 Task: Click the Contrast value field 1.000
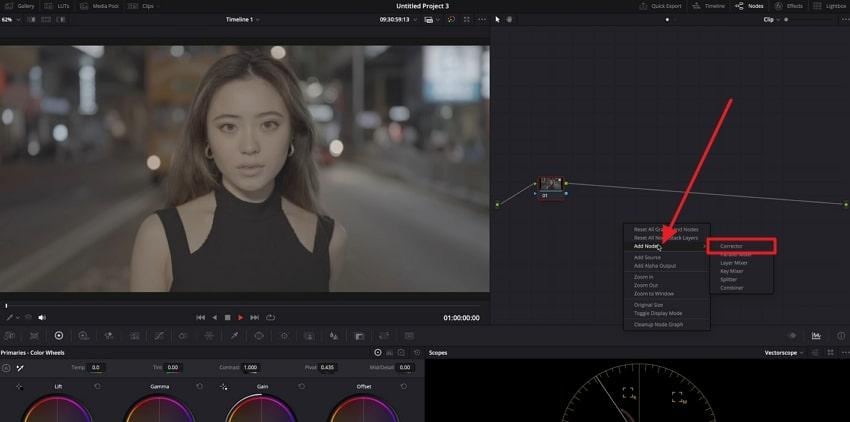pos(250,367)
